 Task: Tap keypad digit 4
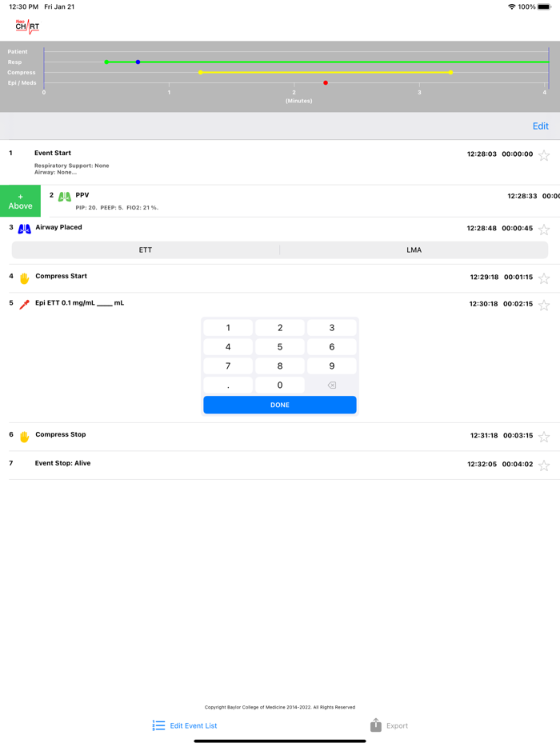(228, 347)
